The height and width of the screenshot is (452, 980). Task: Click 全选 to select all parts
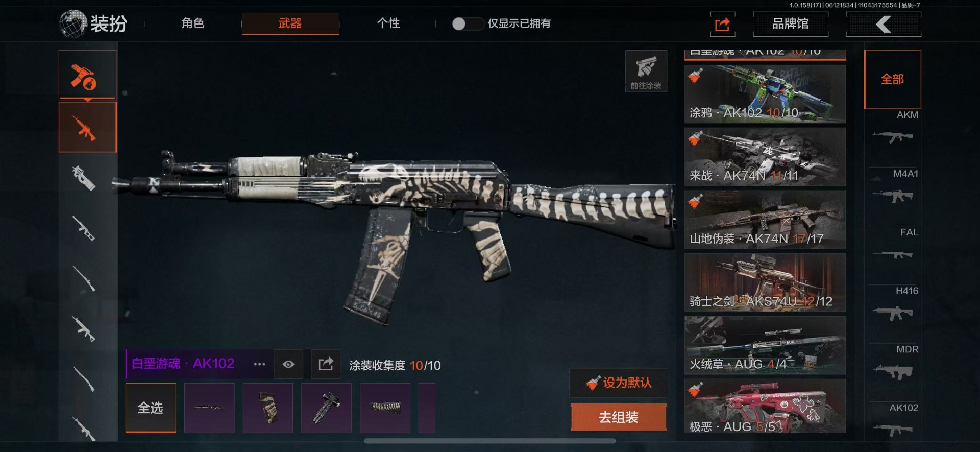click(x=151, y=408)
